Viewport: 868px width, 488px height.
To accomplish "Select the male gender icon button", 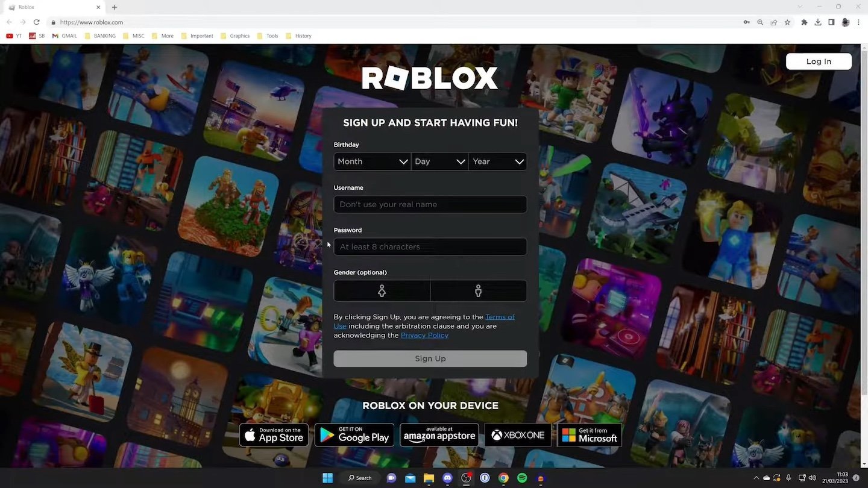I will [478, 291].
